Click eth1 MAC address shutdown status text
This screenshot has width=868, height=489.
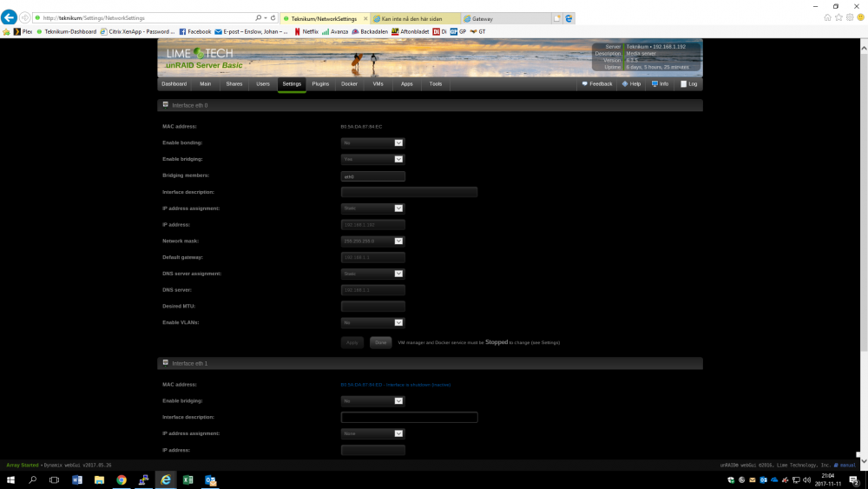395,385
